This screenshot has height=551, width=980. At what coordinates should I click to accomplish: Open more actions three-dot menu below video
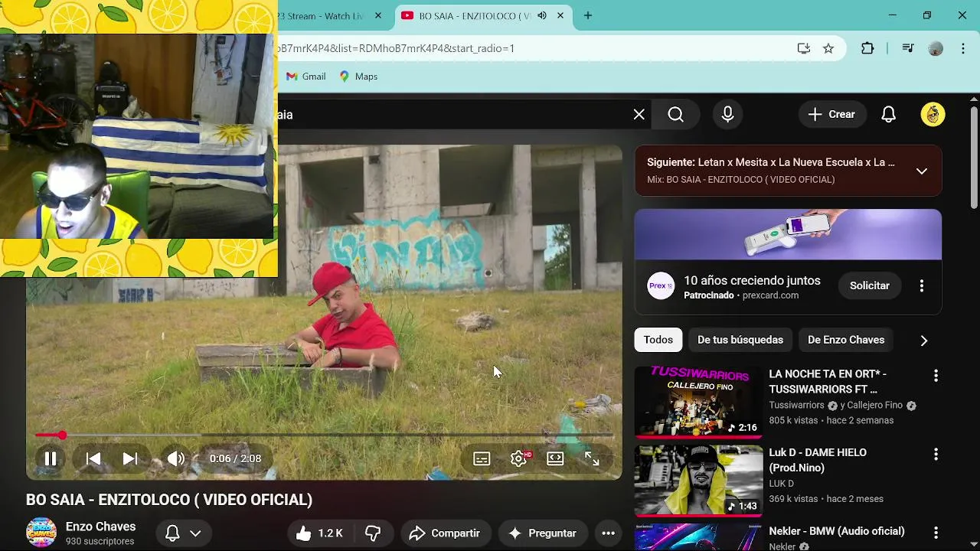(609, 533)
